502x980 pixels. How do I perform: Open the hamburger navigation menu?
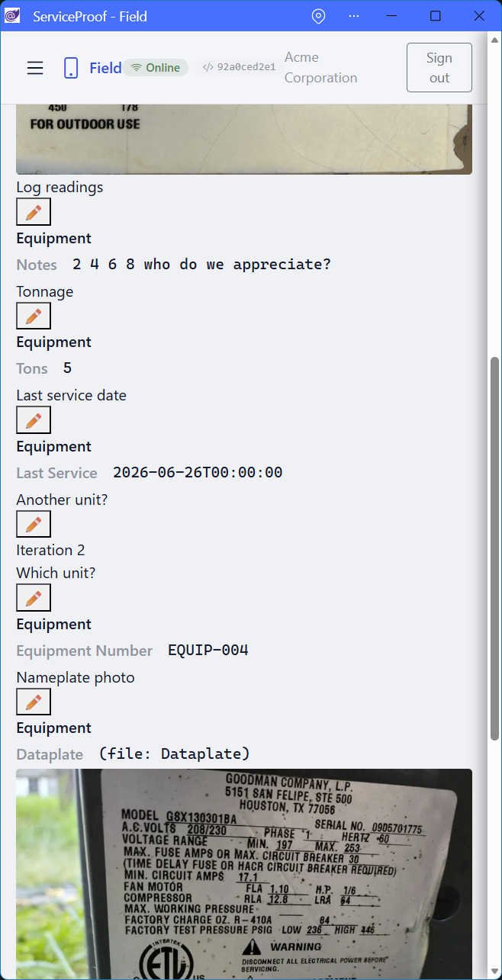point(35,68)
